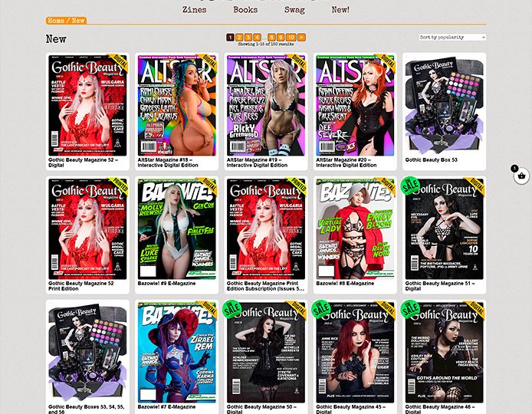Screen dimensions: 532x414
Task: Open the Zines menu
Action: tap(195, 10)
